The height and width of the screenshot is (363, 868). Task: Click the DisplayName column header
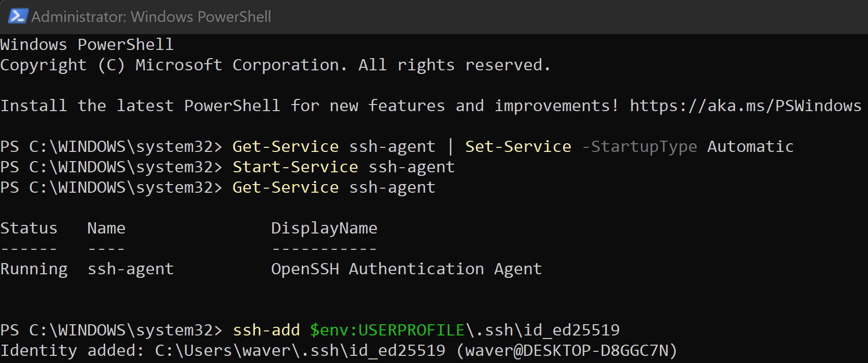point(324,228)
